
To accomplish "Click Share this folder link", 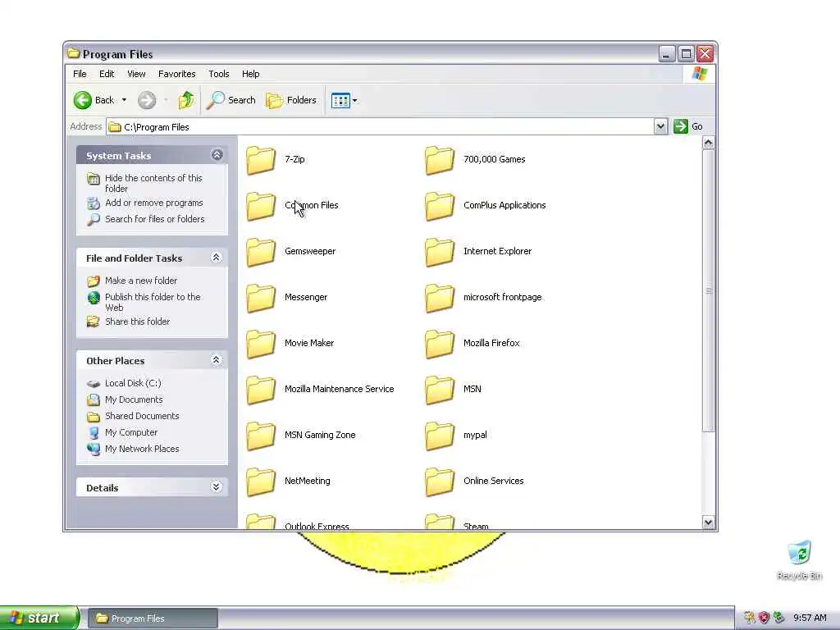I will point(137,322).
